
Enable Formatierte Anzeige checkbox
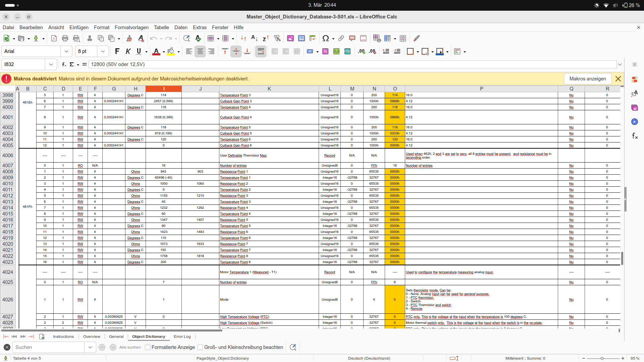pos(148,347)
